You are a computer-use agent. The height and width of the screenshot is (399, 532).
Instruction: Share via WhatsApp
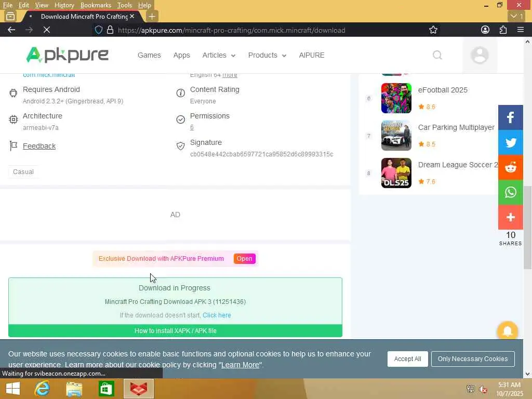tap(510, 192)
